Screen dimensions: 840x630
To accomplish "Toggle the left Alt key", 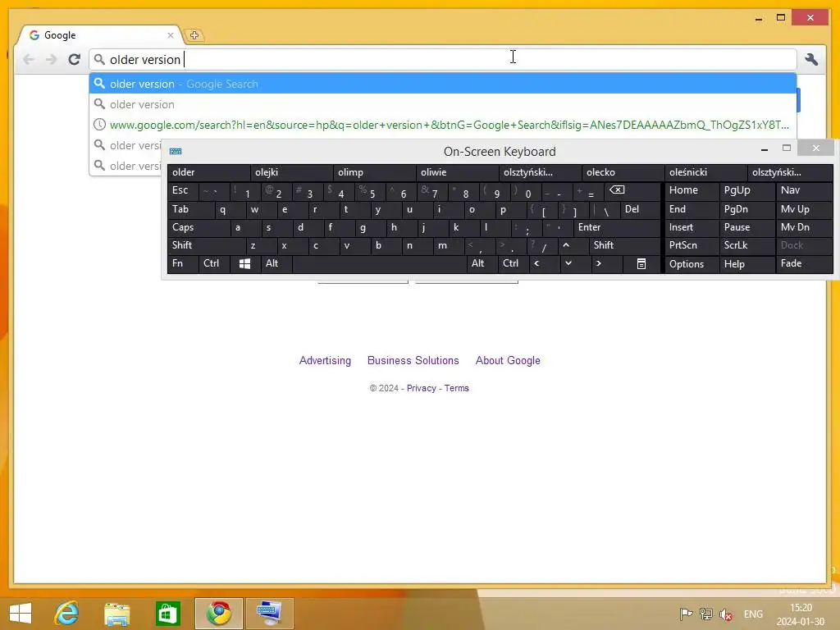I will (276, 263).
